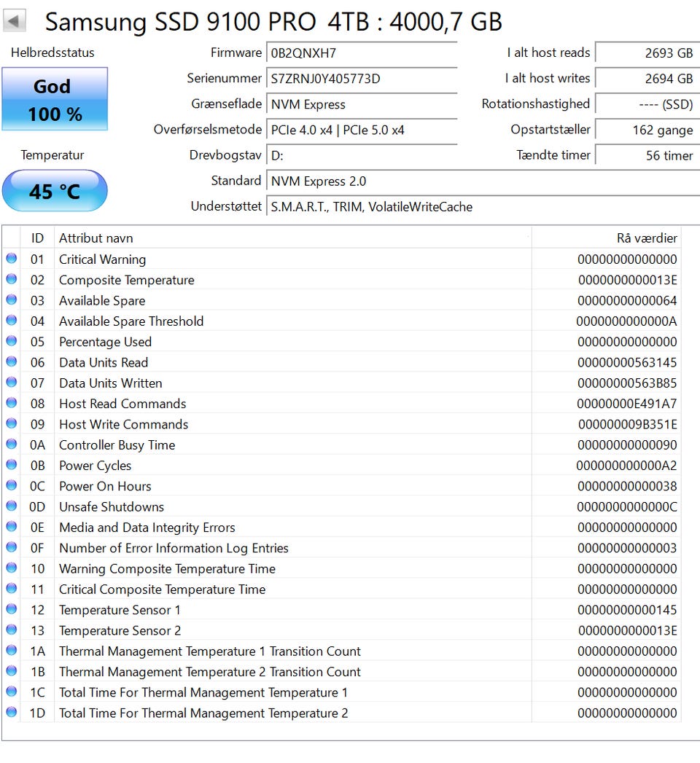Click status icon for Host Read Commands row
The image size is (700, 763).
point(11,403)
